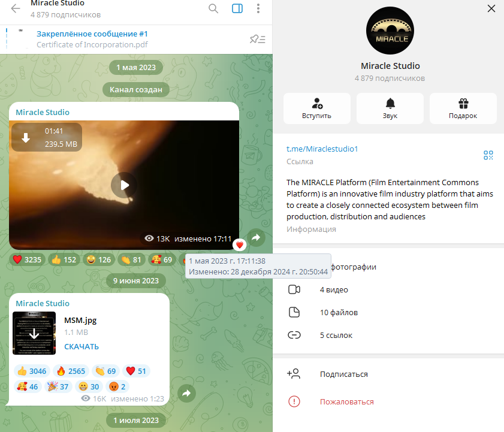The width and height of the screenshot is (504, 432).
Task: Click hearts-face reaction with 46
Action: pyautogui.click(x=28, y=386)
